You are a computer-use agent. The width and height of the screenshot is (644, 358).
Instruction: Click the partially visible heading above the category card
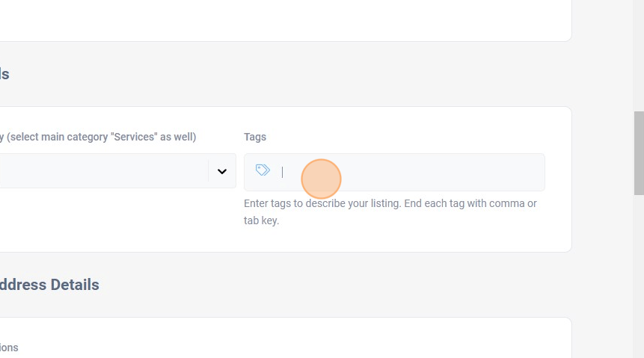coord(4,74)
